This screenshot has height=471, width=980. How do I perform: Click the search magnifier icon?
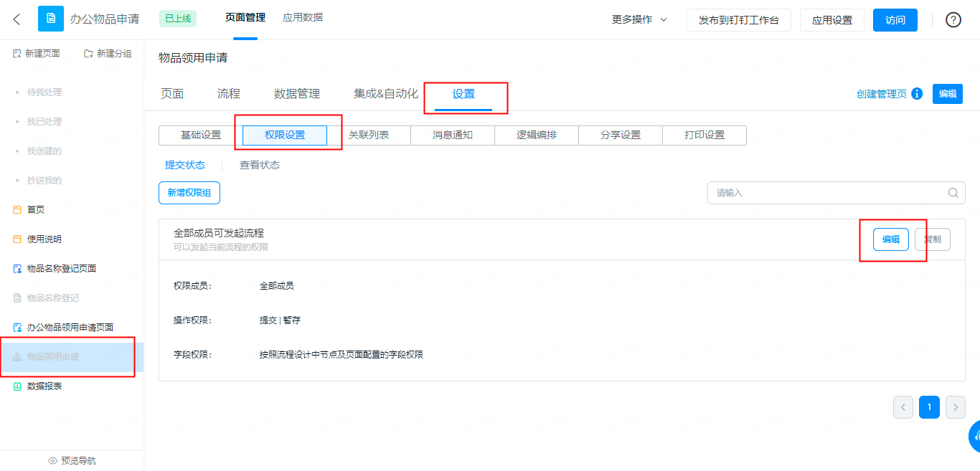pos(953,193)
